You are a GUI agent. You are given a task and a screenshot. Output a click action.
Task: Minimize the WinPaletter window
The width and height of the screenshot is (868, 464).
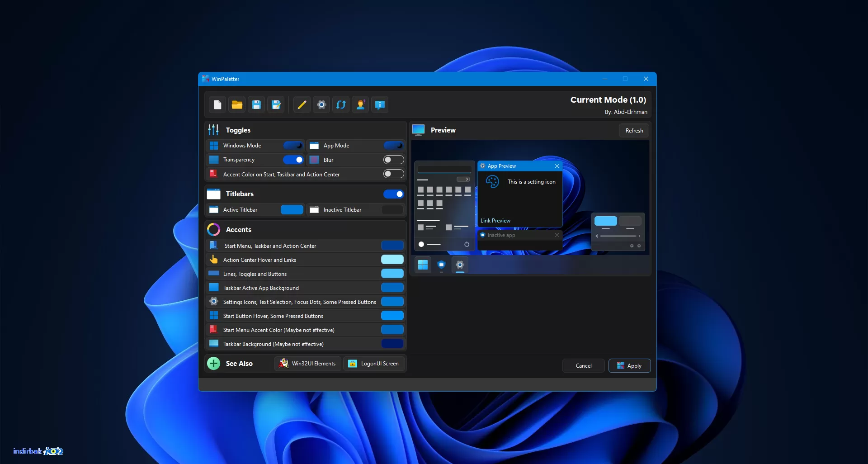[604, 79]
